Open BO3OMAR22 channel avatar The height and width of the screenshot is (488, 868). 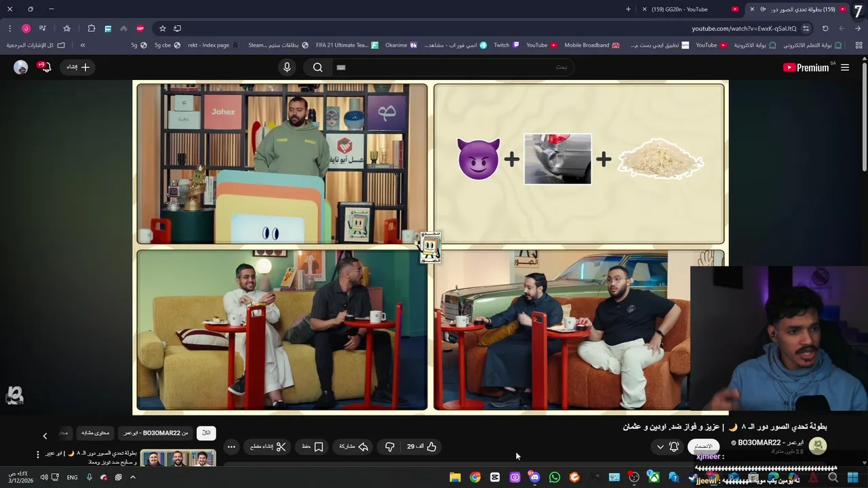pyautogui.click(x=818, y=446)
